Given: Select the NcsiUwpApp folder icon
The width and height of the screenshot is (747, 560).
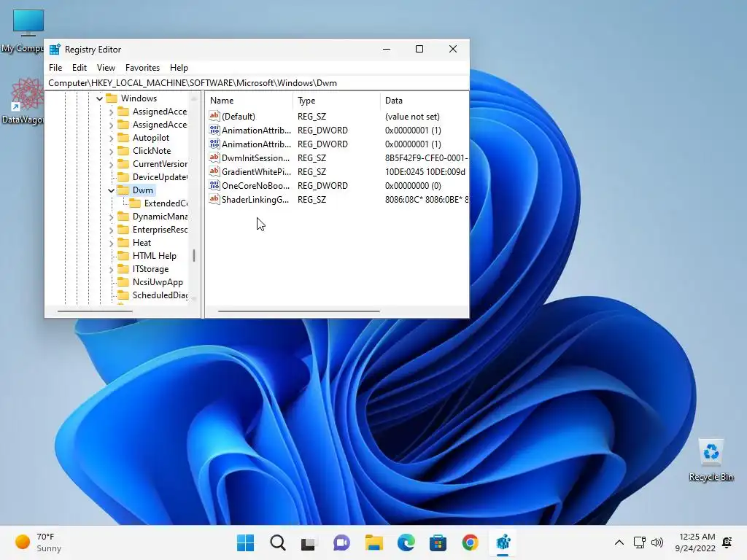Looking at the screenshot, I should tap(123, 282).
